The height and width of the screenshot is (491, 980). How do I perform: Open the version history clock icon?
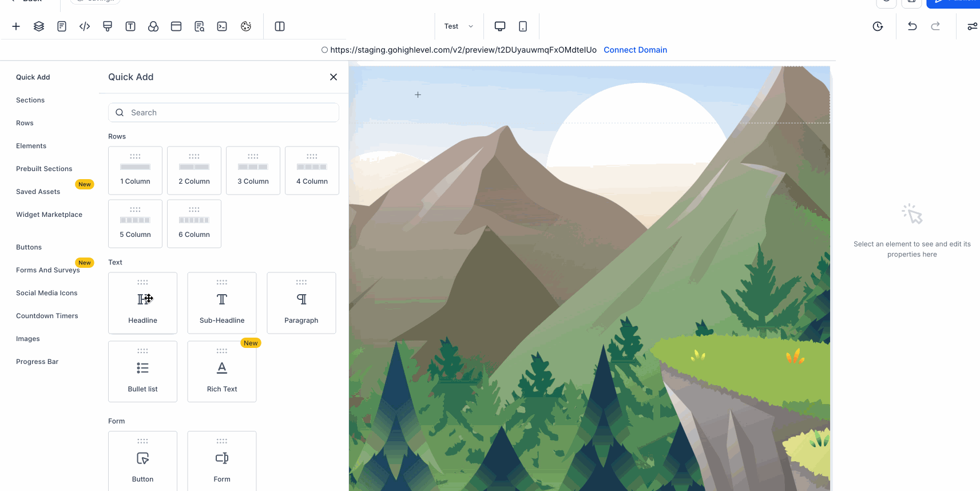tap(878, 26)
